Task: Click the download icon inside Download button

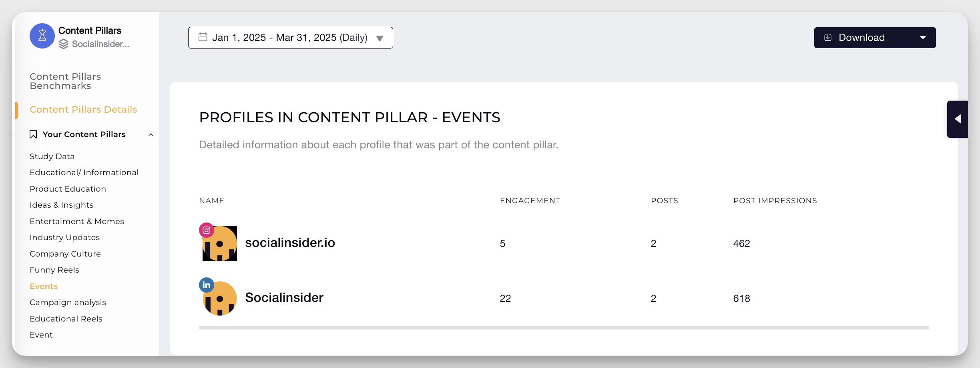Action: pyautogui.click(x=828, y=38)
